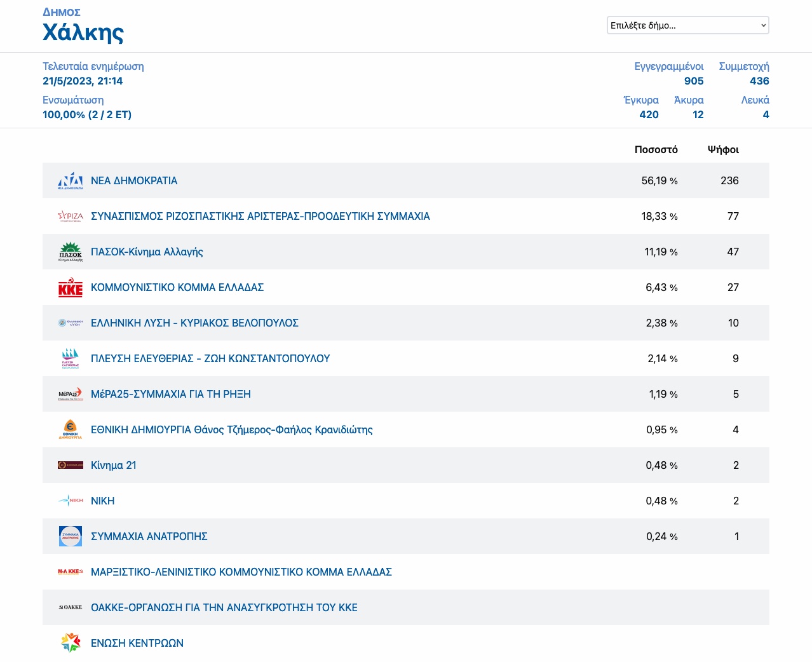Image resolution: width=812 pixels, height=662 pixels.
Task: Click the '6,43 %' percentage value
Action: point(661,287)
